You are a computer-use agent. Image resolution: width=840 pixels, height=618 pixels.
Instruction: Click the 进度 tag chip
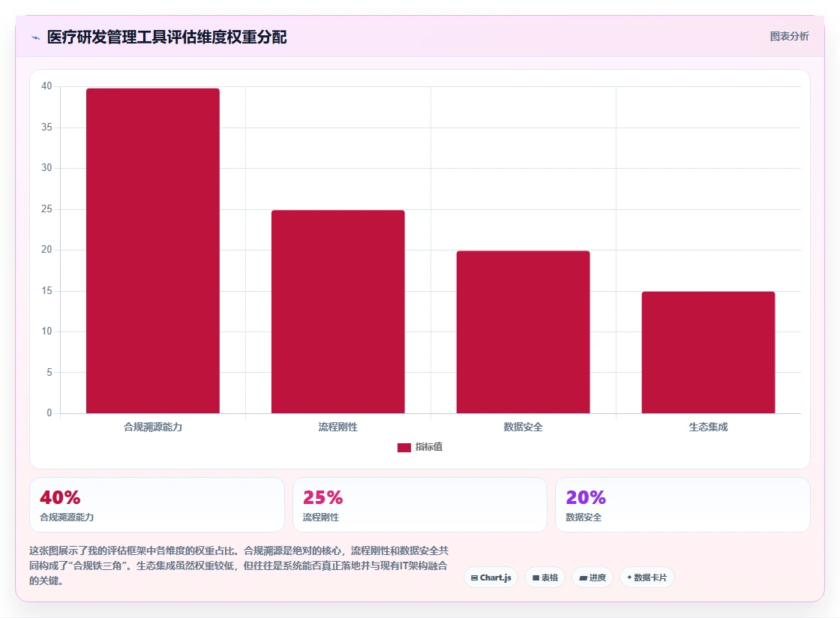592,577
